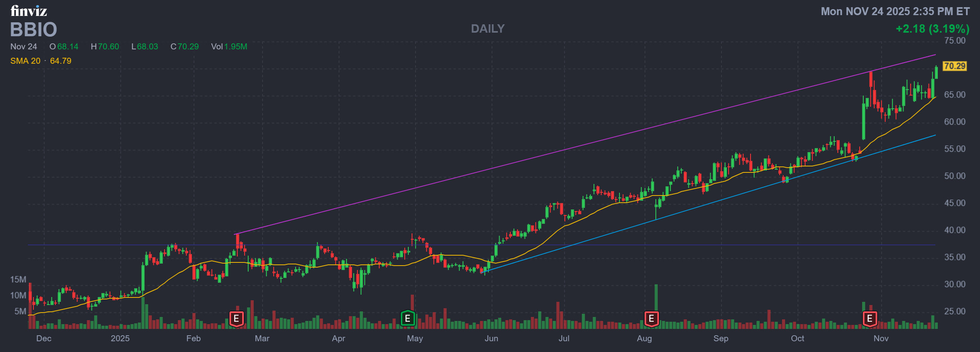This screenshot has width=980, height=352.
Task: Click the 2025 label on the time axis
Action: (120, 338)
